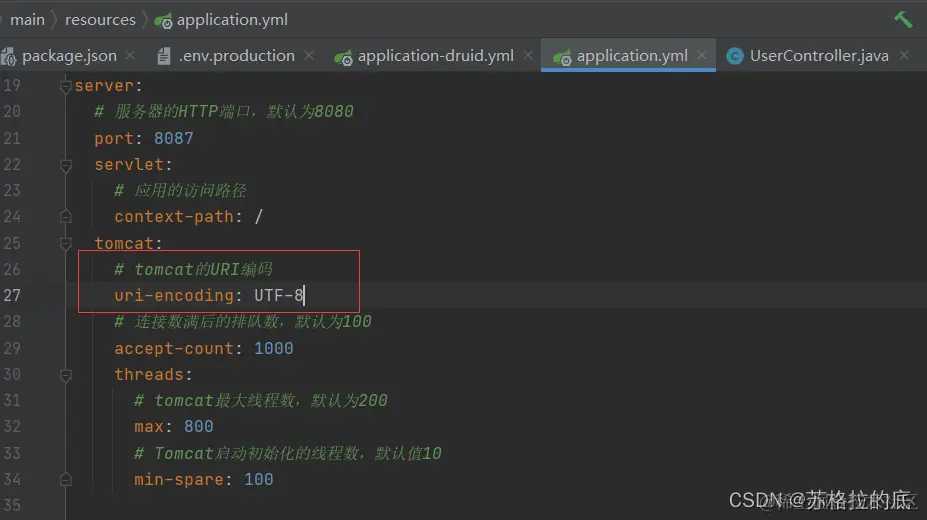Click the fold end marker on line 34
The image size is (927, 520).
66,479
